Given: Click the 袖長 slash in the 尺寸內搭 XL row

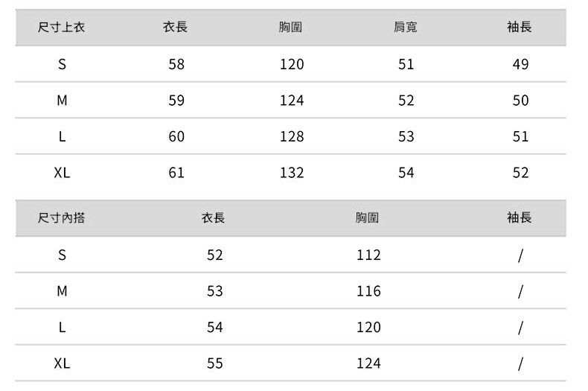Looking at the screenshot, I should (x=520, y=363).
